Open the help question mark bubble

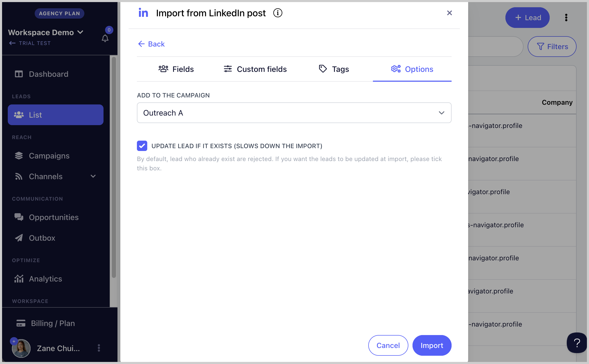[577, 343]
